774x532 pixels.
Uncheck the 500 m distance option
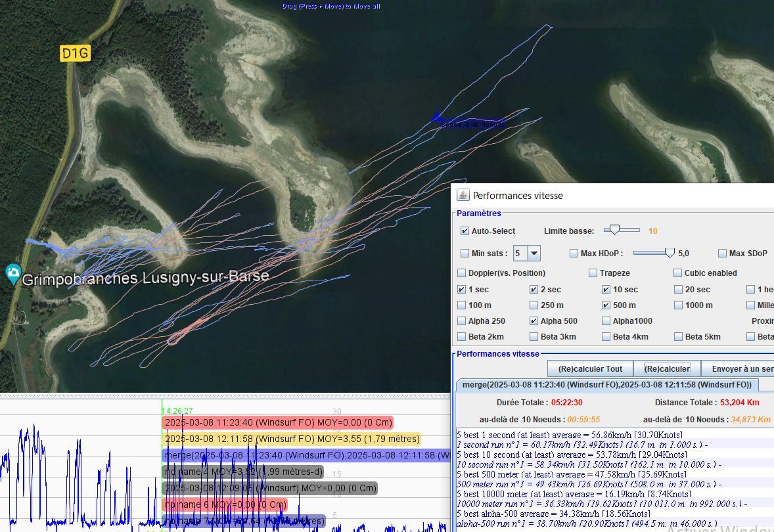pos(606,305)
